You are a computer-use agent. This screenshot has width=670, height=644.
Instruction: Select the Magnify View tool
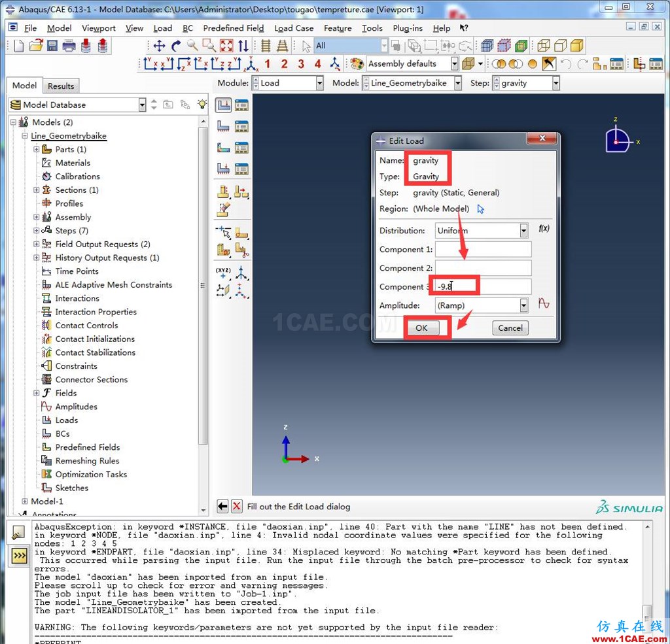192,46
